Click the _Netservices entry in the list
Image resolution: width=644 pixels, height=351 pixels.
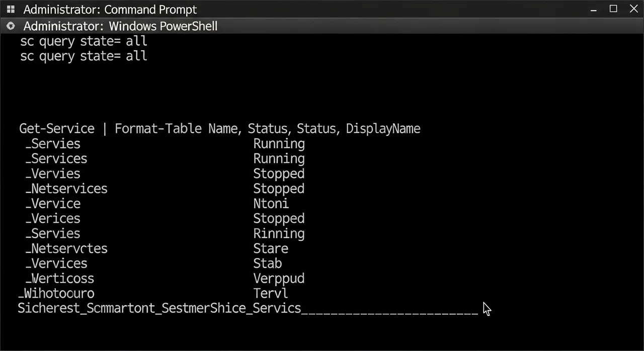[x=66, y=189]
